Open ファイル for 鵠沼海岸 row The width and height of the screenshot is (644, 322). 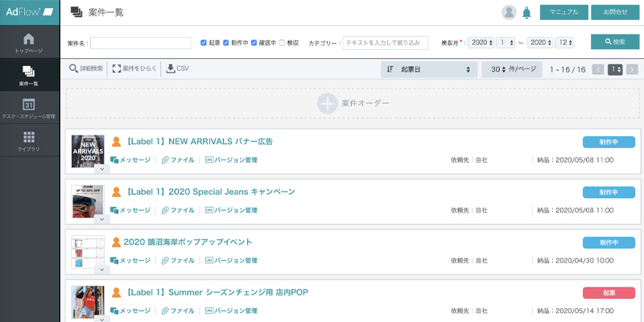(x=177, y=260)
